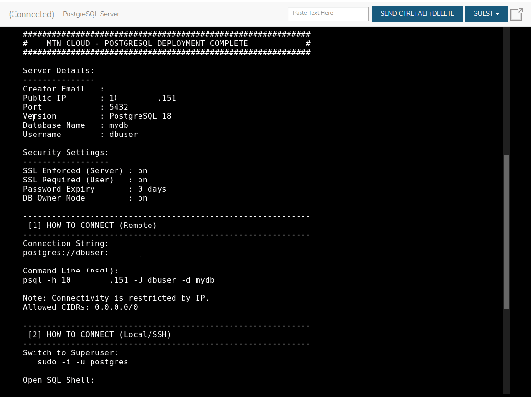532x397 pixels.
Task: Click the '[1] HOW TO CONNECT (Remote)' heading
Action: pos(93,226)
